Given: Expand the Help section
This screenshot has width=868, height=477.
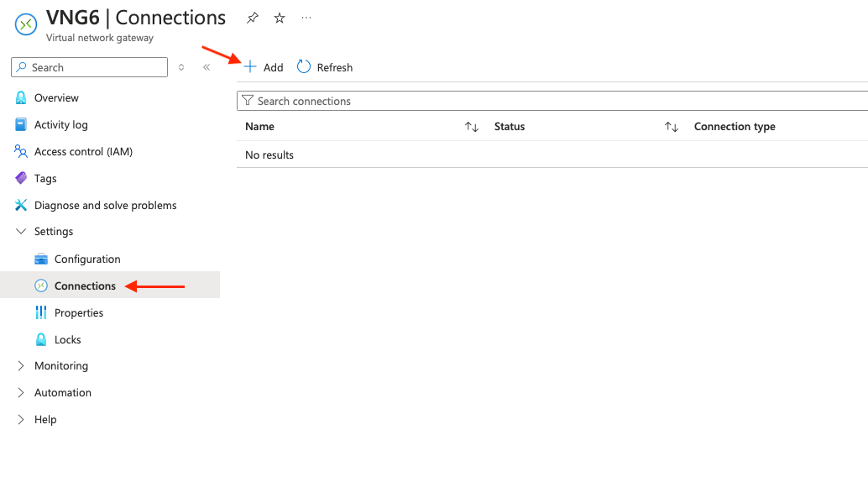Looking at the screenshot, I should (x=21, y=419).
